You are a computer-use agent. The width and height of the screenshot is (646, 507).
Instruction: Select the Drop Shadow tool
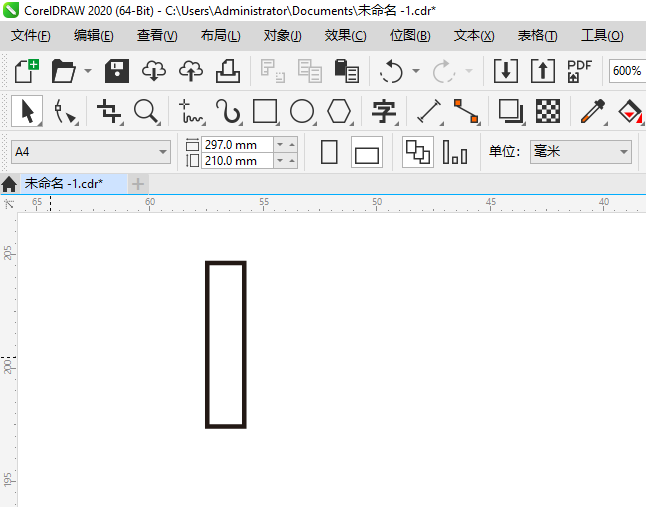(x=511, y=111)
